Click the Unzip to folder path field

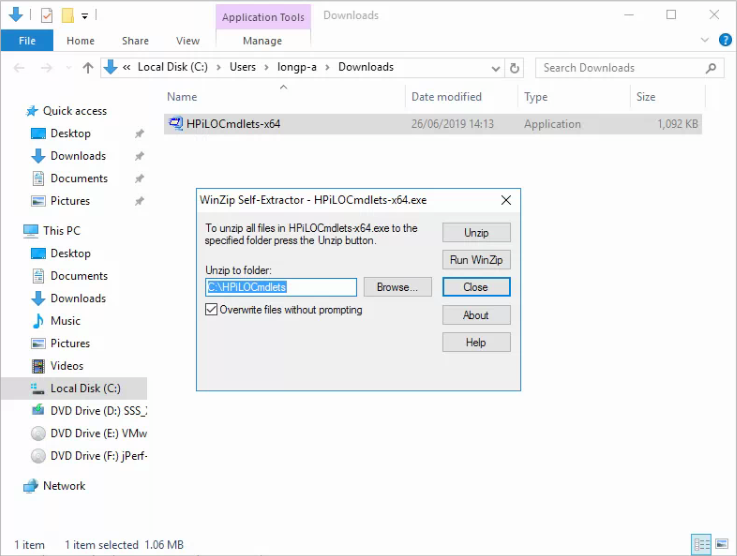pos(281,287)
